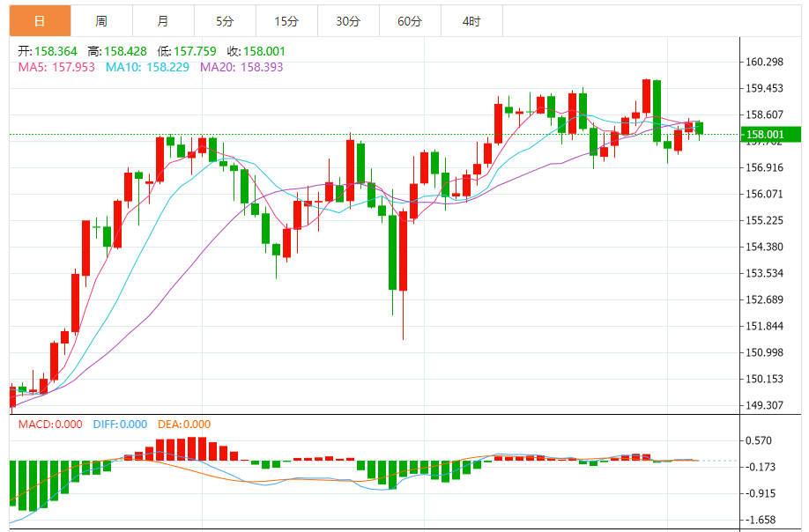Click the 153.534 price axis label
Viewport: 809px width, 532px height.
[x=765, y=273]
